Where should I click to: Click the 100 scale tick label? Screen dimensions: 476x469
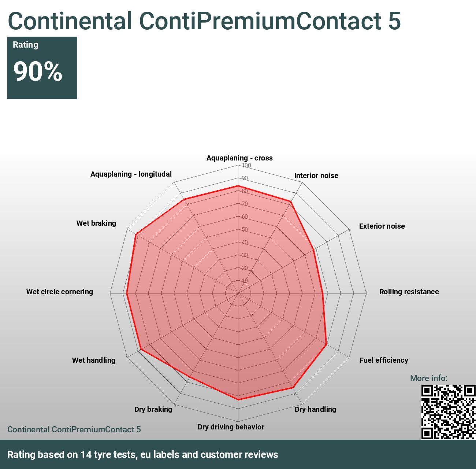click(246, 166)
